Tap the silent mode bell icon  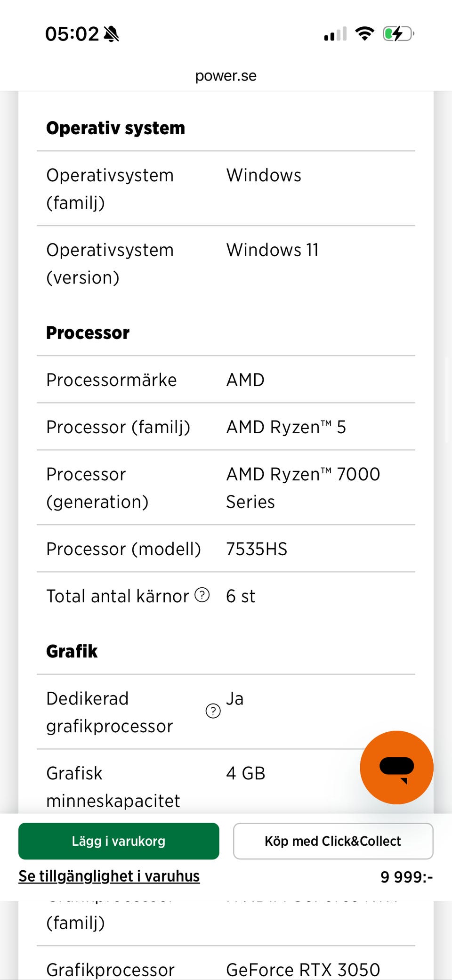pos(112,34)
